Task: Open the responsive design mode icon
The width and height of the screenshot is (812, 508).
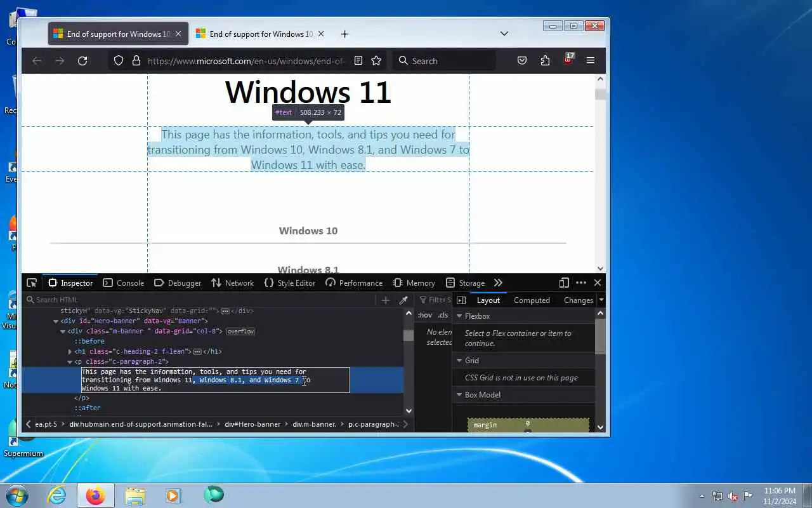Action: coord(564,283)
